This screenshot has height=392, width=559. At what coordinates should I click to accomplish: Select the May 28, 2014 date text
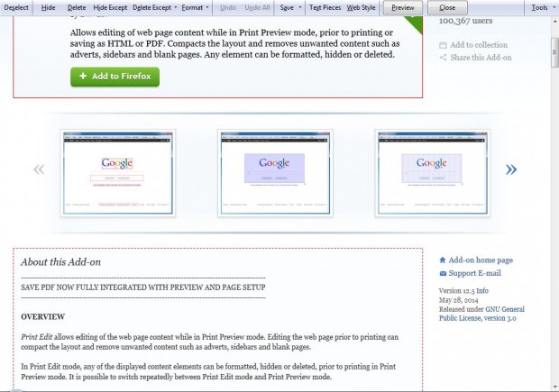[x=458, y=300]
